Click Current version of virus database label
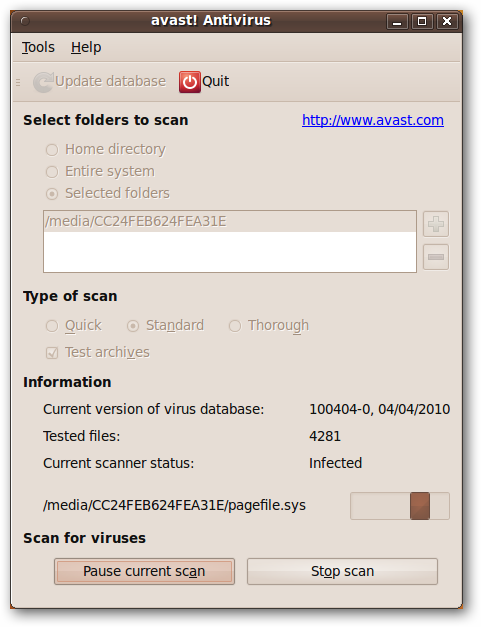 click(x=154, y=409)
